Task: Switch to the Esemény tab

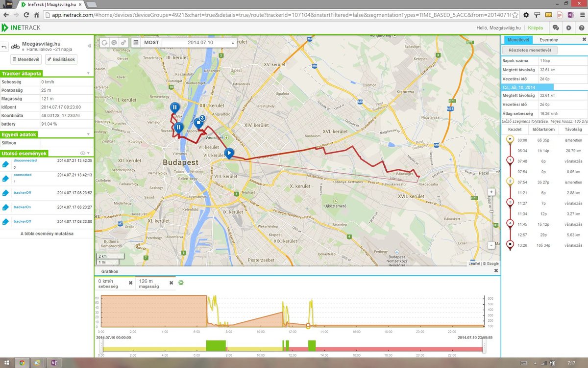Action: point(548,40)
